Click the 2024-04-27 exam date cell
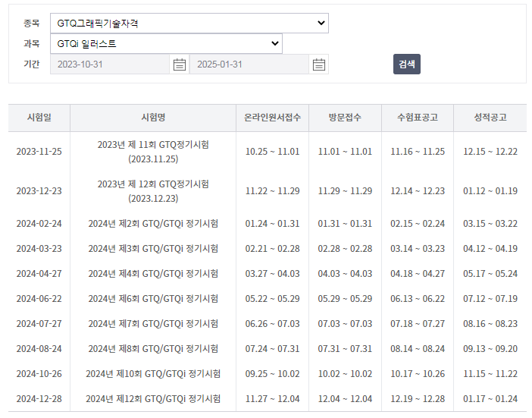The height and width of the screenshot is (418, 532). coord(39,274)
